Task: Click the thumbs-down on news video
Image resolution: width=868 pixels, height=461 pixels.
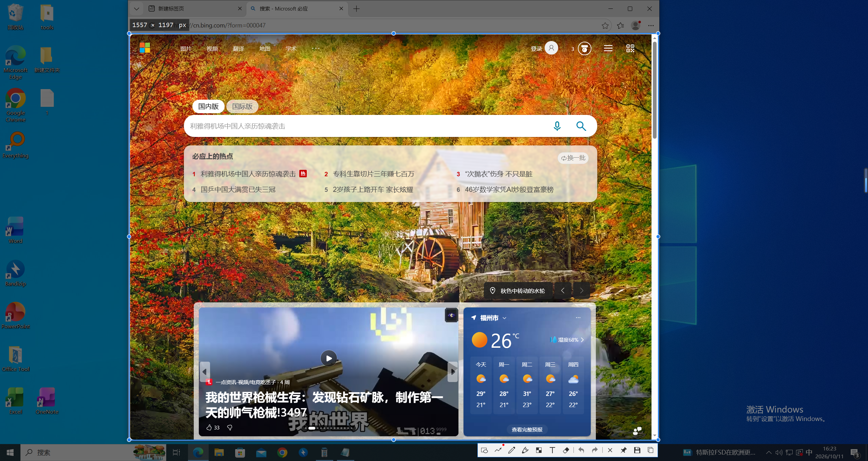Action: [230, 427]
